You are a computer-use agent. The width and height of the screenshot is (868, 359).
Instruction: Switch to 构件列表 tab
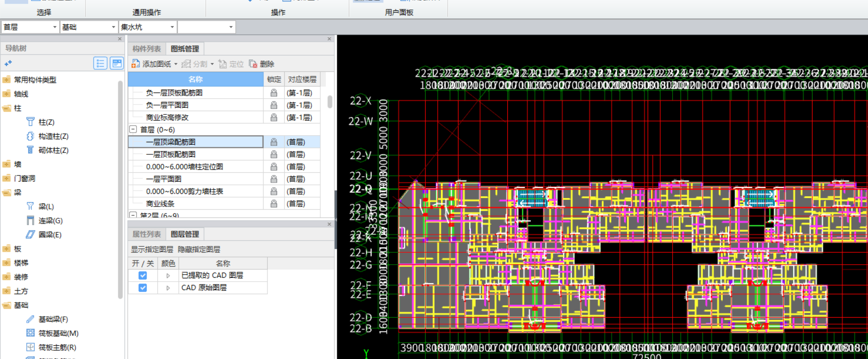[x=147, y=49]
